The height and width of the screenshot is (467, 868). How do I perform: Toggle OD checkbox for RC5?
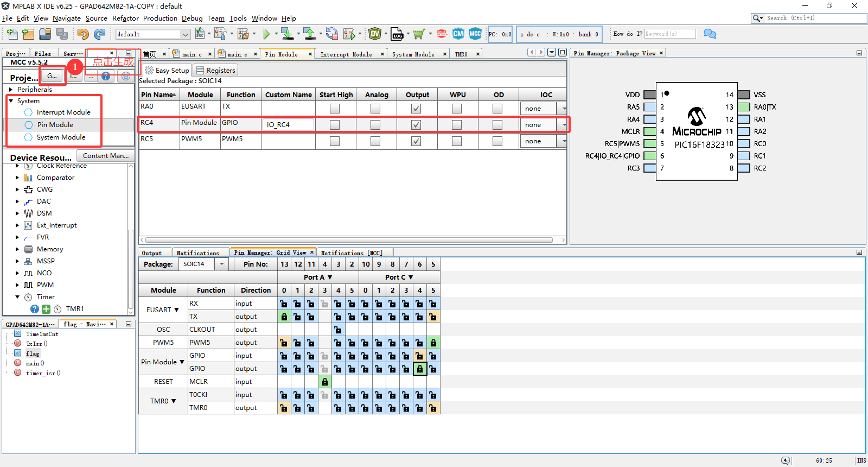point(497,141)
